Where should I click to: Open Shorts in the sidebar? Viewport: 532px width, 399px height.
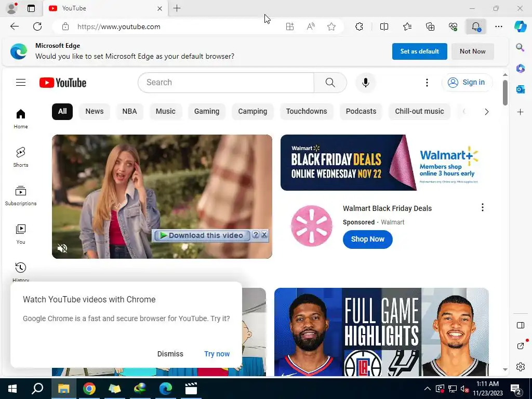(21, 157)
